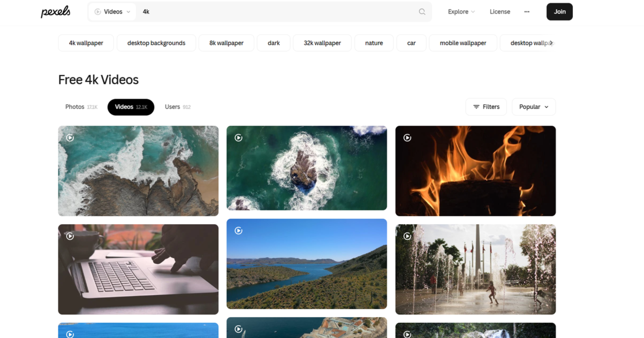This screenshot has height=338, width=644.
Task: Click the play icon on aerial island video
Action: (238, 138)
